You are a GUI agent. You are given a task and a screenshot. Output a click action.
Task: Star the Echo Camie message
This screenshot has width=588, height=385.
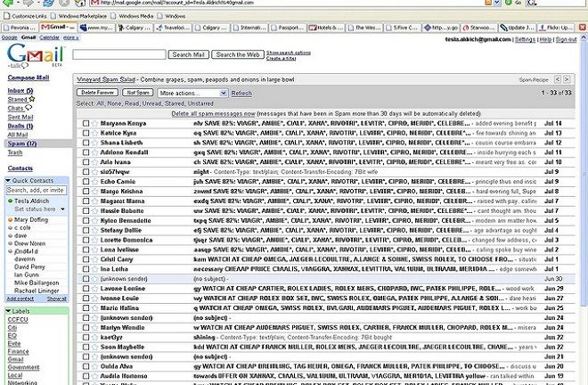click(x=94, y=182)
